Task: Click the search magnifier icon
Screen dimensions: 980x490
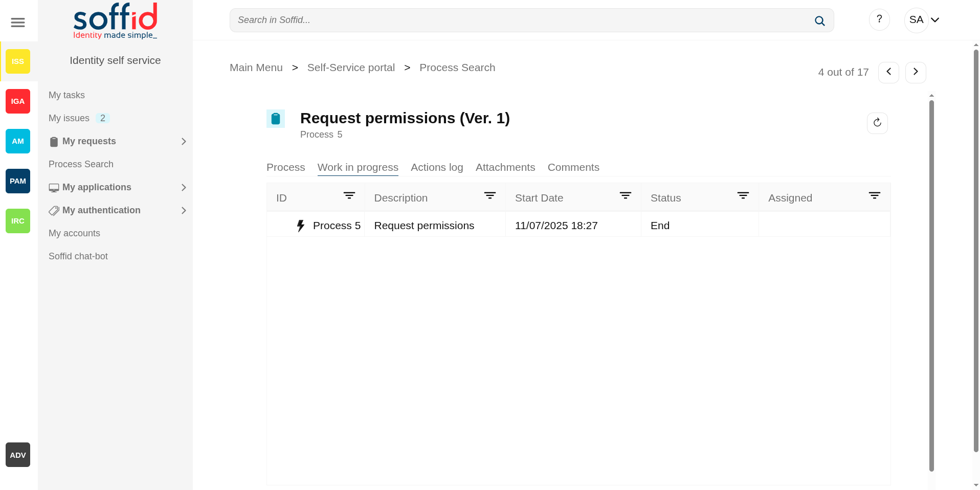Action: [x=819, y=21]
